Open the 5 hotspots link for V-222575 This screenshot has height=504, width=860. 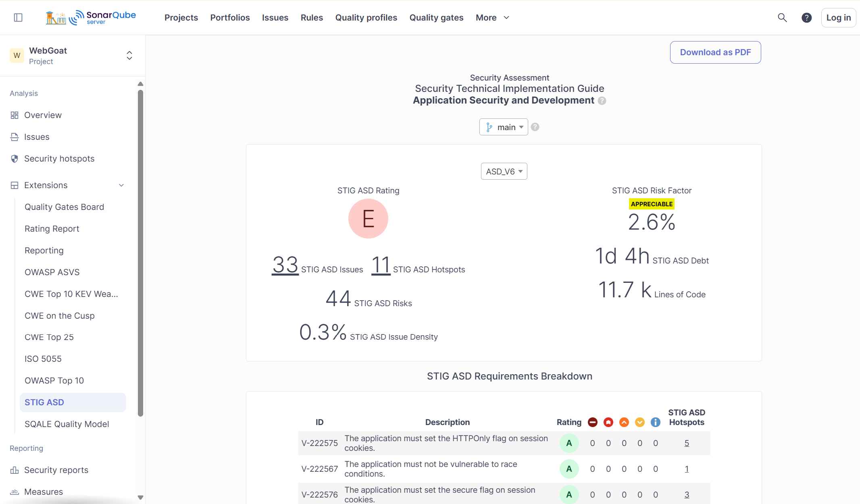pos(687,443)
